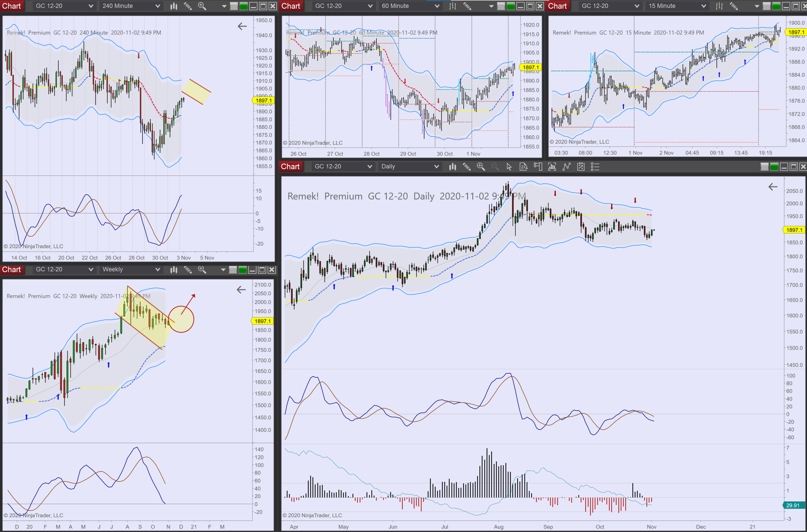Click back arrow on 240 Minute chart
Screen dimensions: 807x532
pyautogui.click(x=242, y=26)
